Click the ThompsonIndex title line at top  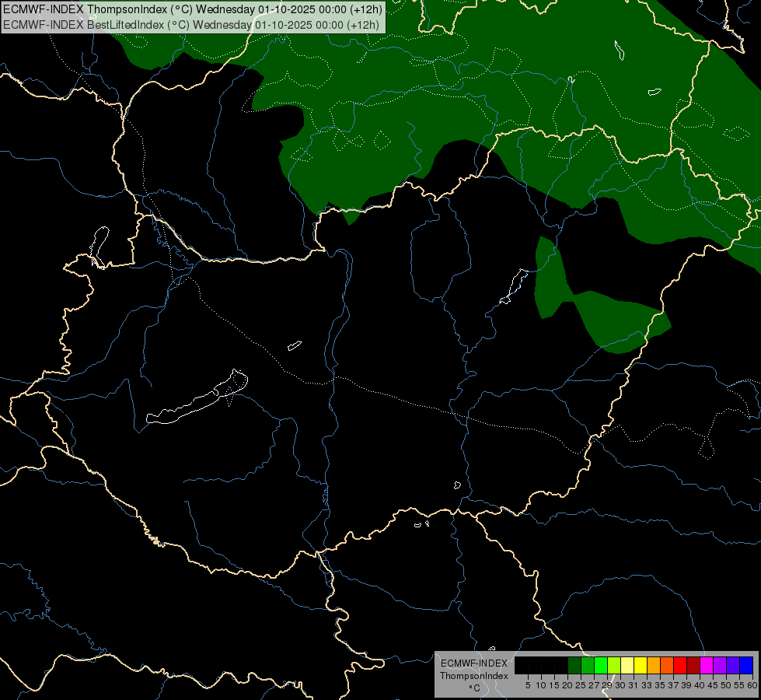click(x=193, y=9)
